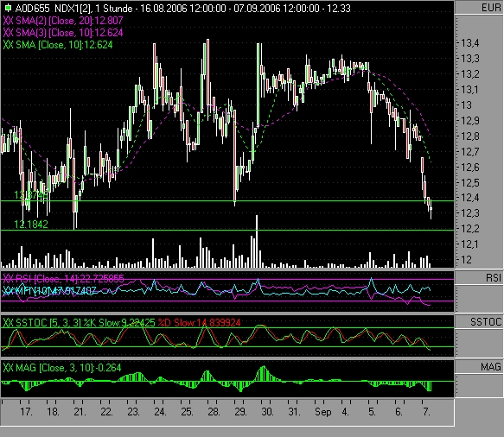Click the 13,1 price axis label
504x437 pixels.
click(x=470, y=90)
